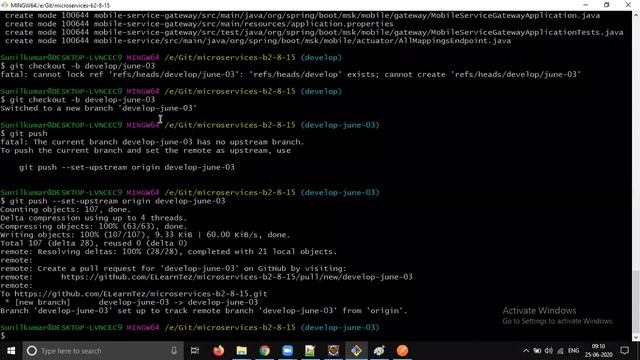Open File Explorer from the taskbar
The height and width of the screenshot is (360, 640).
click(242, 351)
